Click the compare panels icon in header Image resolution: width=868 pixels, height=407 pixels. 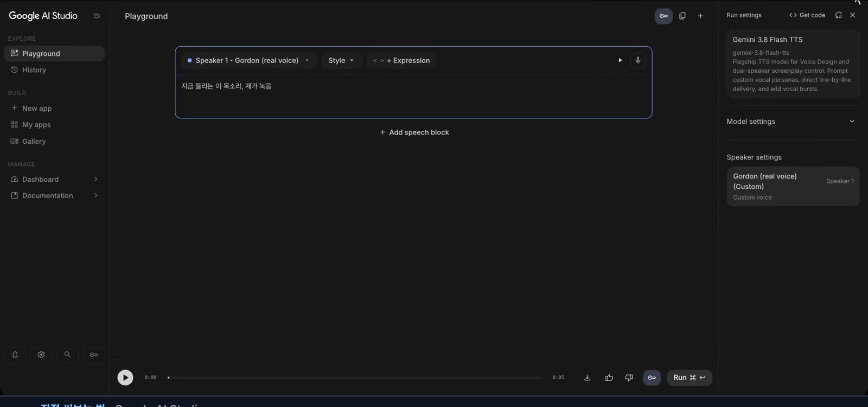tap(682, 16)
